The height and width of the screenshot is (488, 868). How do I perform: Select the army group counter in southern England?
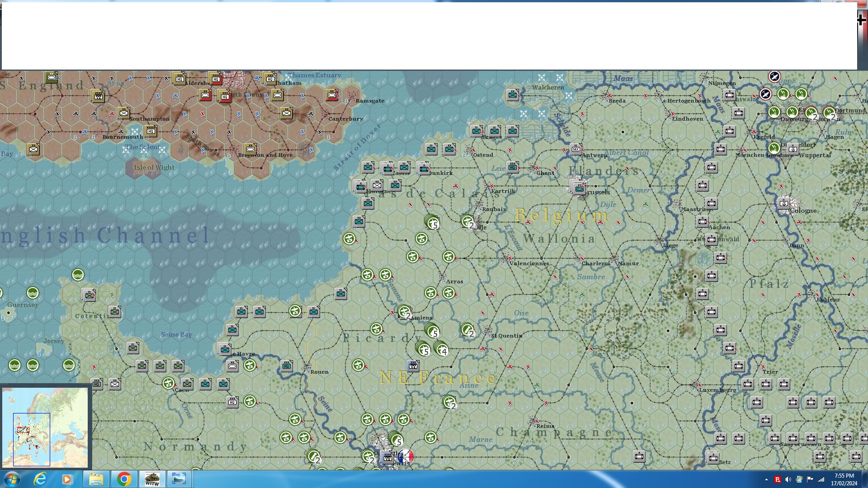98,96
